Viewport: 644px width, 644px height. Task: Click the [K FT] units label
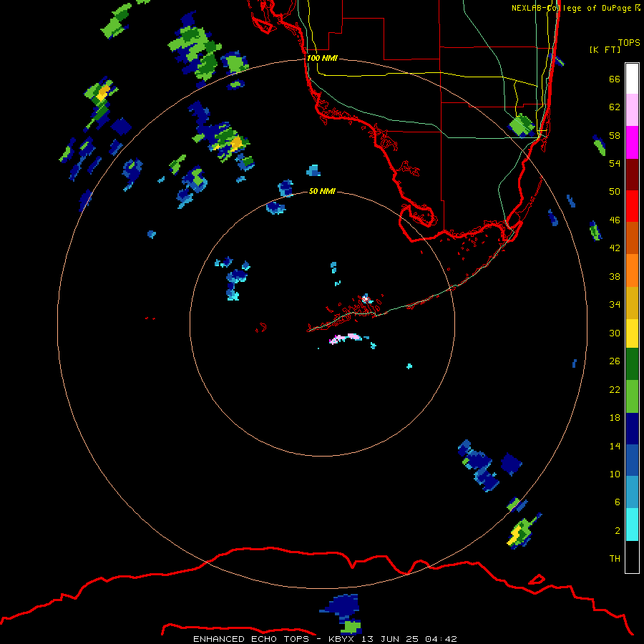pos(605,50)
